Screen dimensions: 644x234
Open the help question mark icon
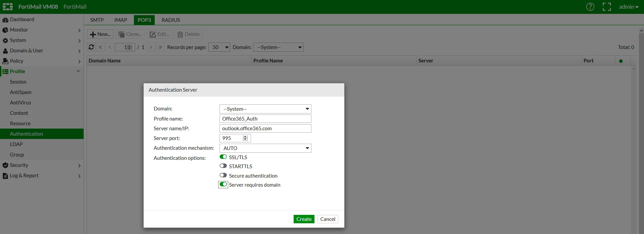[590, 7]
